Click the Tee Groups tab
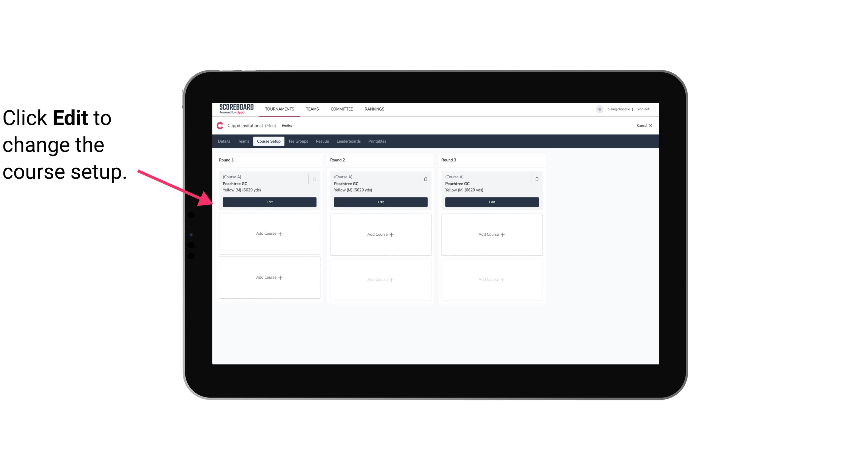This screenshot has height=467, width=868. (298, 141)
